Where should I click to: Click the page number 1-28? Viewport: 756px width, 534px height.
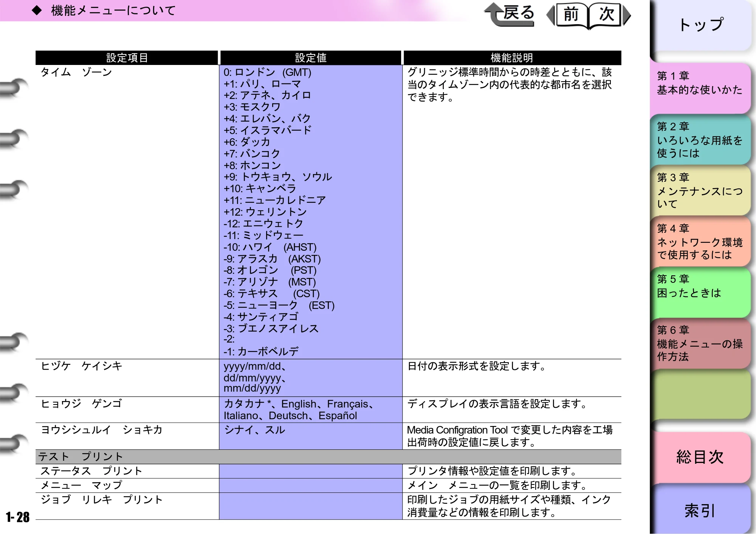point(18,517)
